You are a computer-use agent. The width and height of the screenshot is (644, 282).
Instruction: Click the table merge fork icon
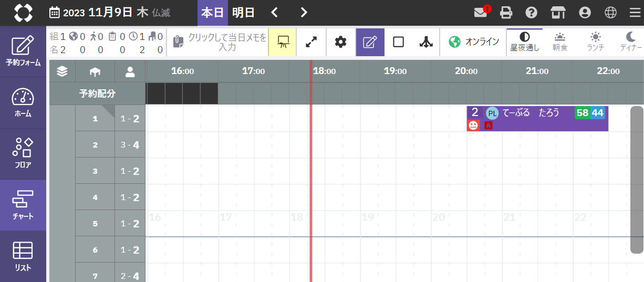coord(425,43)
